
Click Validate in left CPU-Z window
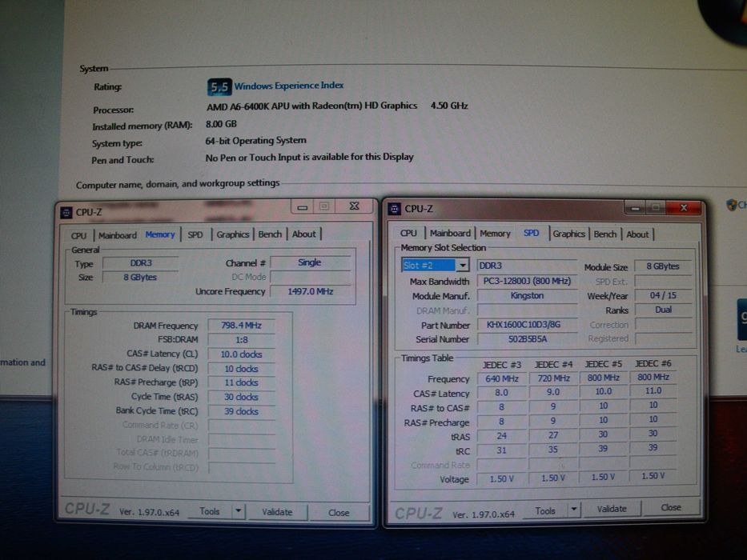277,512
